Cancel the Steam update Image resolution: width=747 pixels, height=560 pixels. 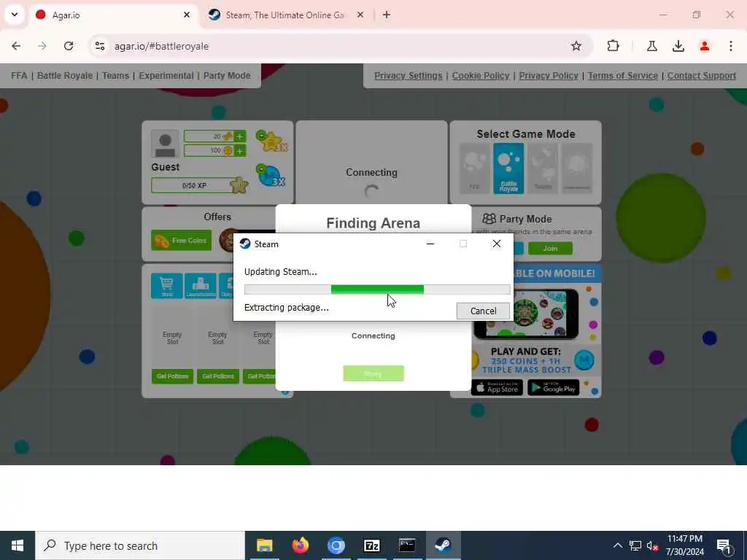[x=483, y=311]
